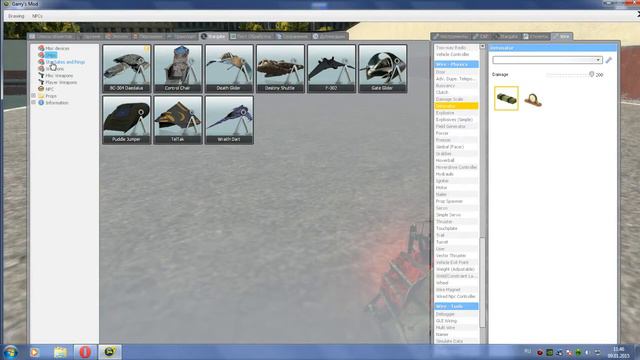Screen dimensions: 640x360
Task: Adjust the Damage slider knob
Action: point(591,74)
